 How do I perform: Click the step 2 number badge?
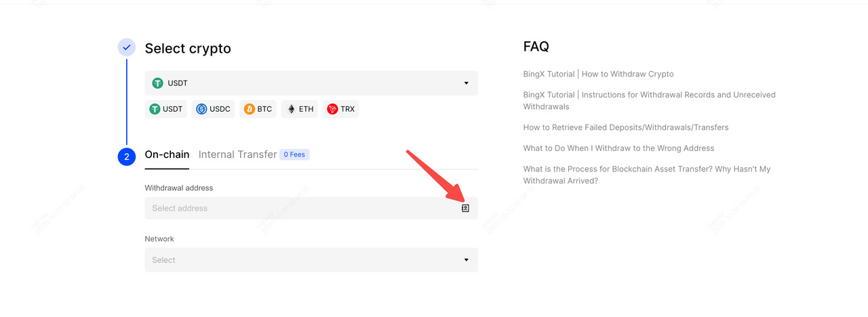[127, 157]
